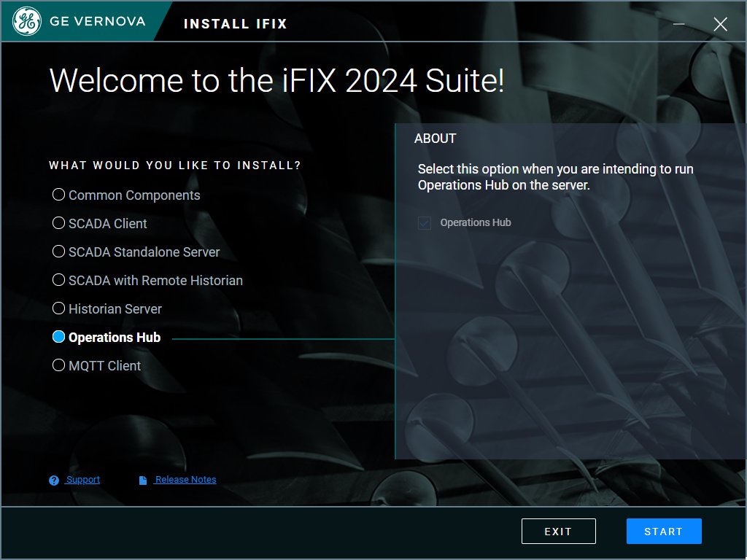Screen dimensions: 747x560
Task: Click the GE Vernova logo icon
Action: click(x=27, y=21)
